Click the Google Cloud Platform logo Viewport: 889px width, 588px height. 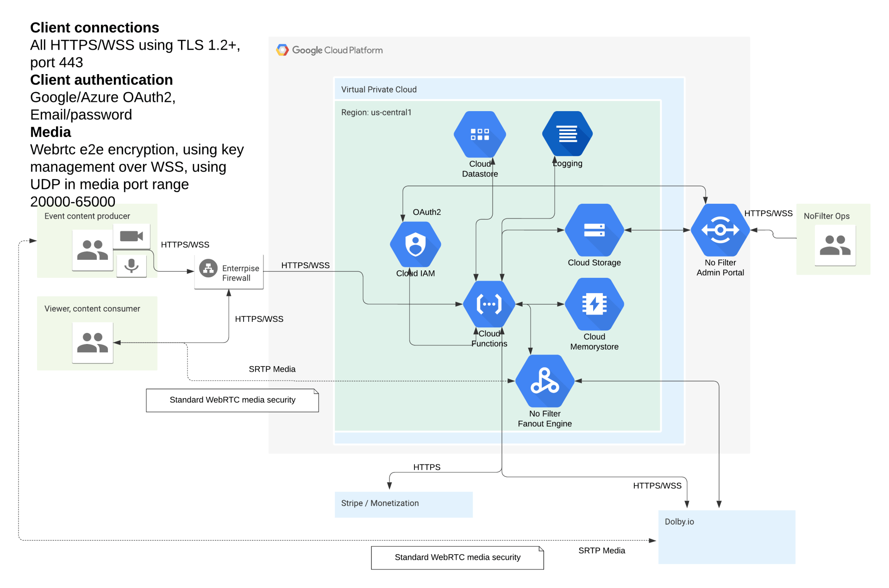[x=329, y=50]
